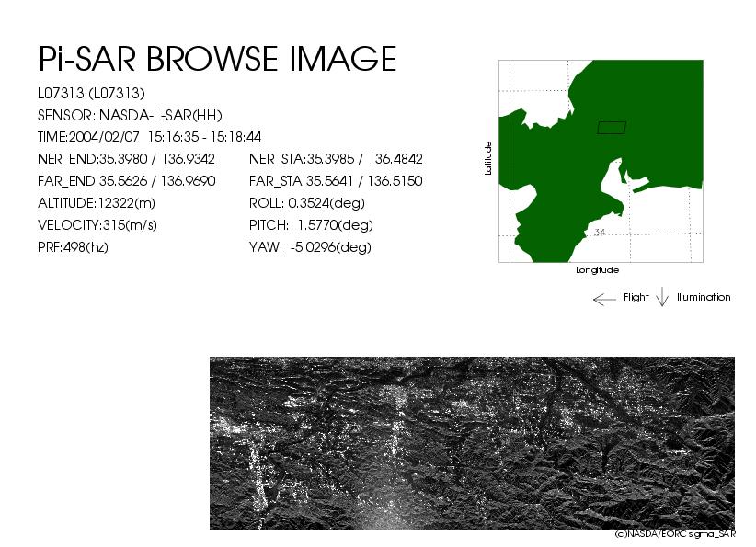
Task: Click the 34 latitude gridline label
Action: click(600, 233)
